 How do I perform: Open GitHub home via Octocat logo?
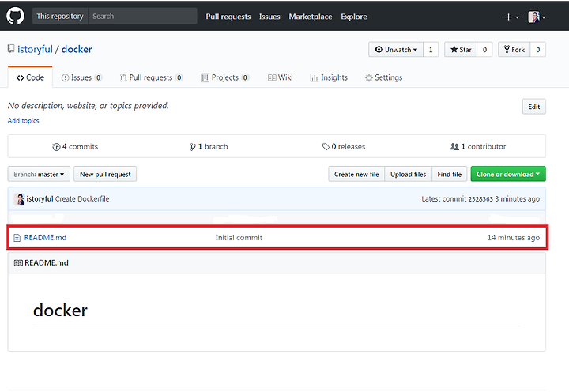15,16
